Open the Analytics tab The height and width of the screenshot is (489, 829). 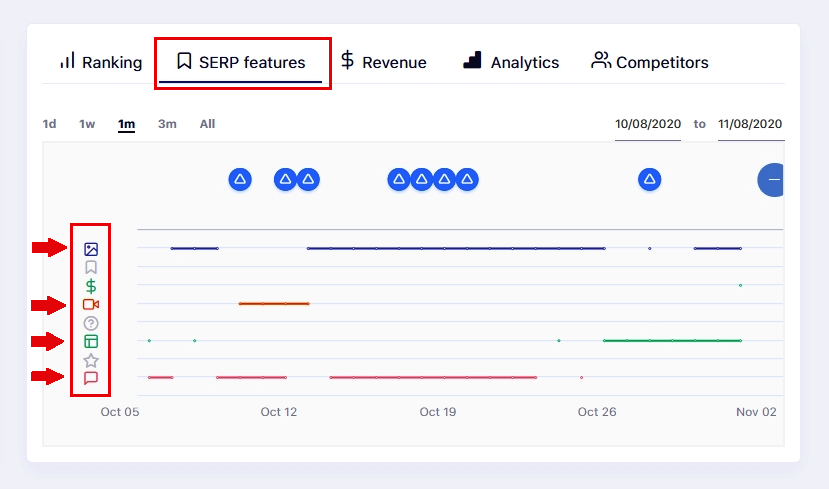pos(511,62)
